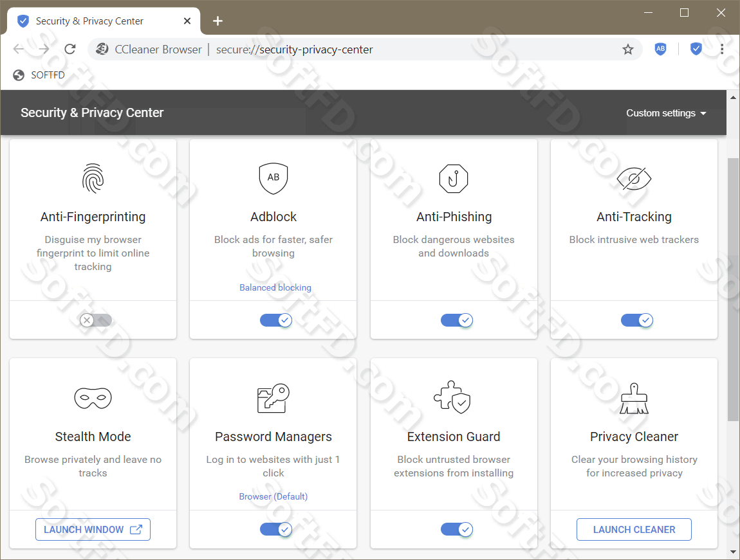
Task: Switch off the Anti-Tracking toggle
Action: (x=637, y=321)
